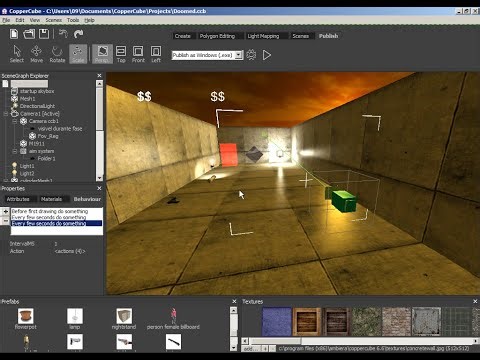
Task: Switch to the Persp view
Action: (x=102, y=54)
